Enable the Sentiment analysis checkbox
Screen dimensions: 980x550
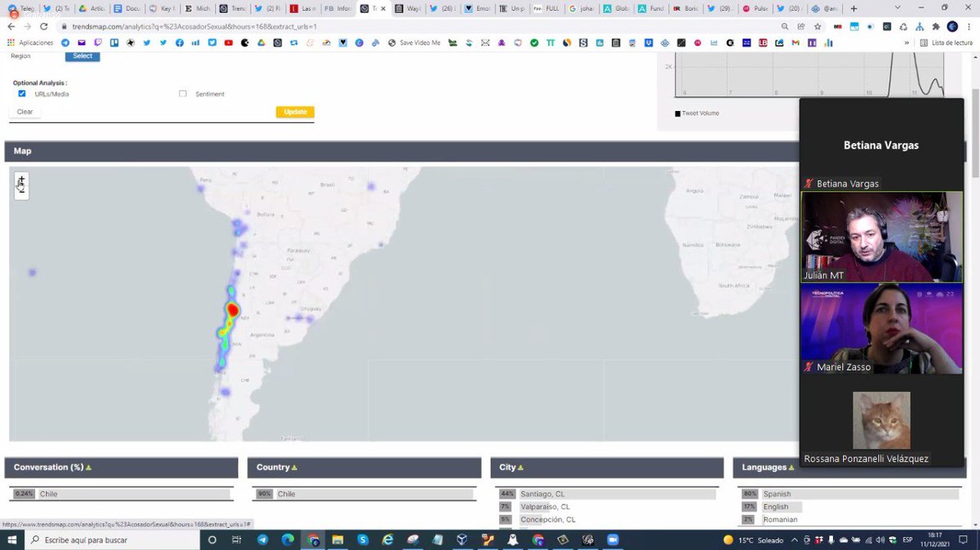[x=183, y=94]
